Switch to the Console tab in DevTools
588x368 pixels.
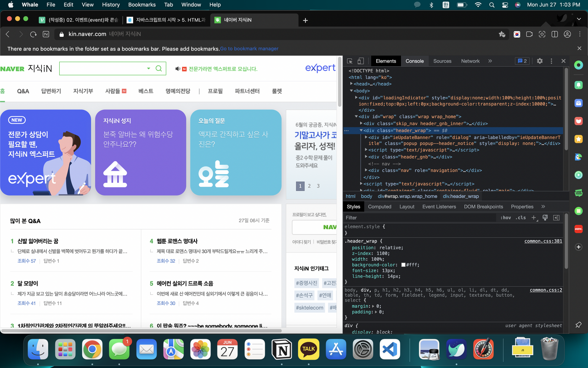[414, 61]
